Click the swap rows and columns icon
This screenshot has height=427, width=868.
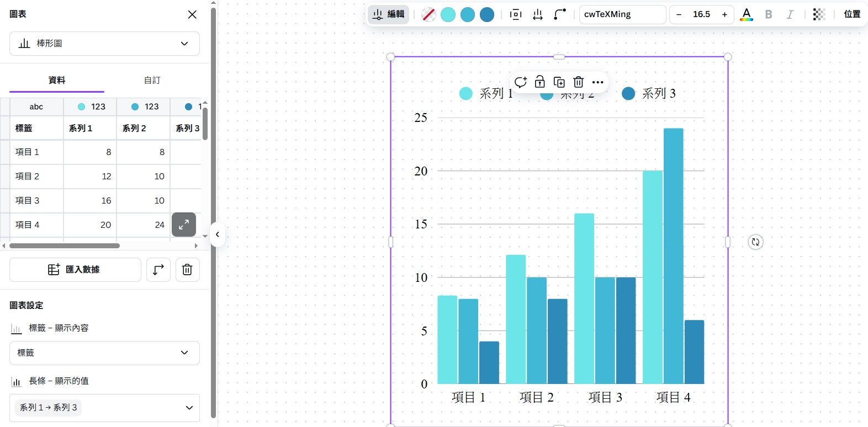click(x=158, y=270)
